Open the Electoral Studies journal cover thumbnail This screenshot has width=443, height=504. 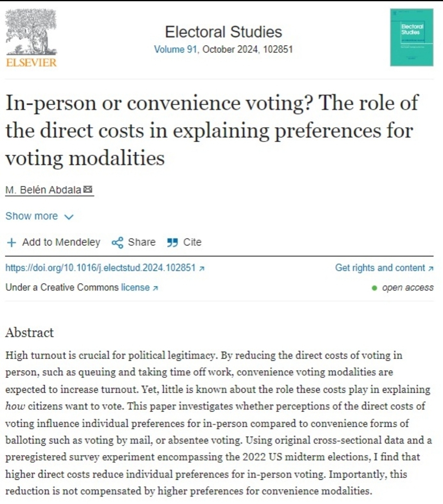pyautogui.click(x=411, y=38)
